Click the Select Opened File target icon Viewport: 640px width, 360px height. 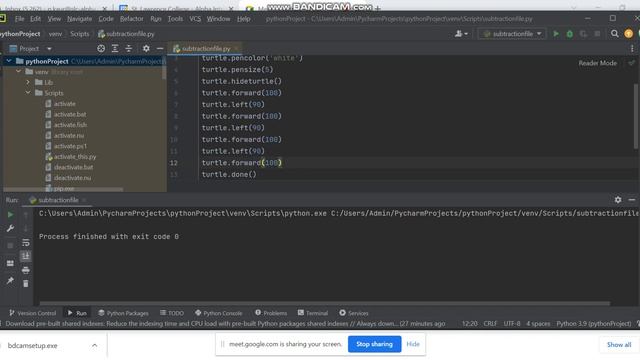(101, 49)
